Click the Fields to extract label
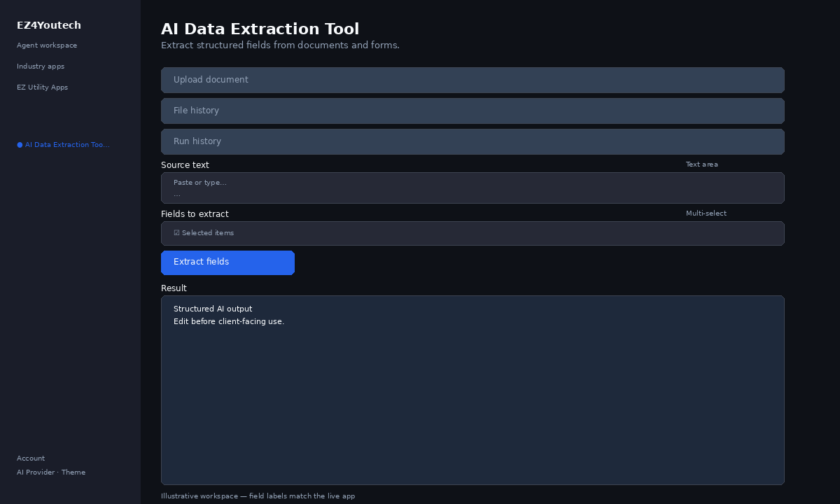Screen dimensions: 840x504 [195, 214]
